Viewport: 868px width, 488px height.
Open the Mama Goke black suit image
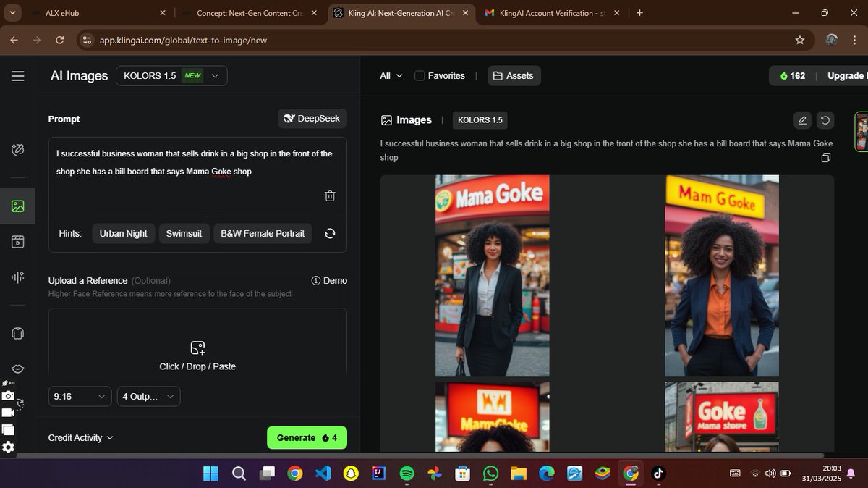click(492, 276)
